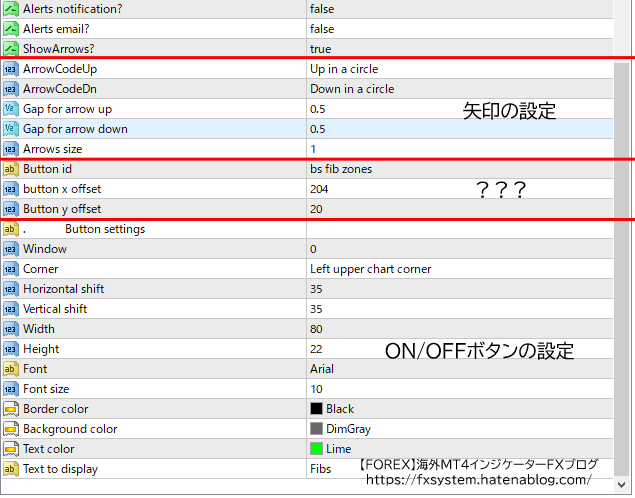Click the string icon beside Button settings
The height and width of the screenshot is (498, 635).
tap(11, 229)
